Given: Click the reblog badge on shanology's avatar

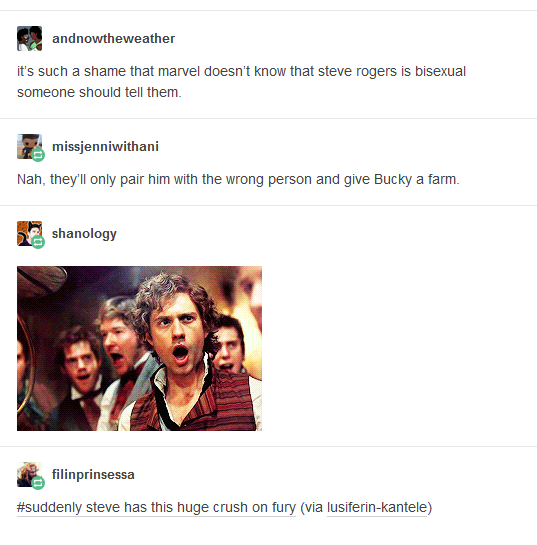Looking at the screenshot, I should pos(38,242).
